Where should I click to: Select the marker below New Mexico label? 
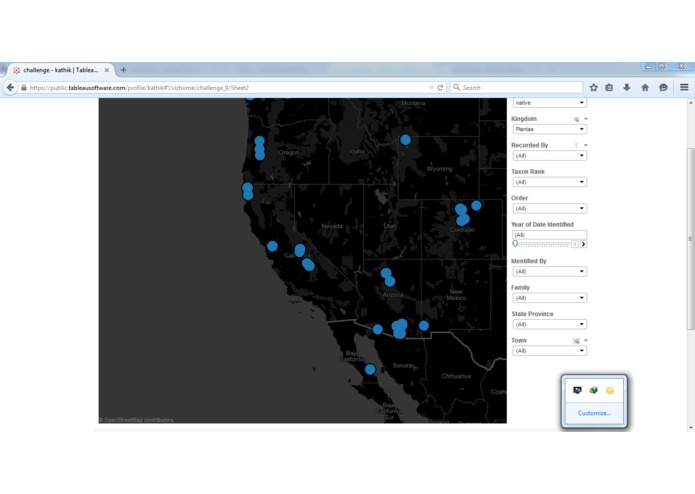(424, 326)
